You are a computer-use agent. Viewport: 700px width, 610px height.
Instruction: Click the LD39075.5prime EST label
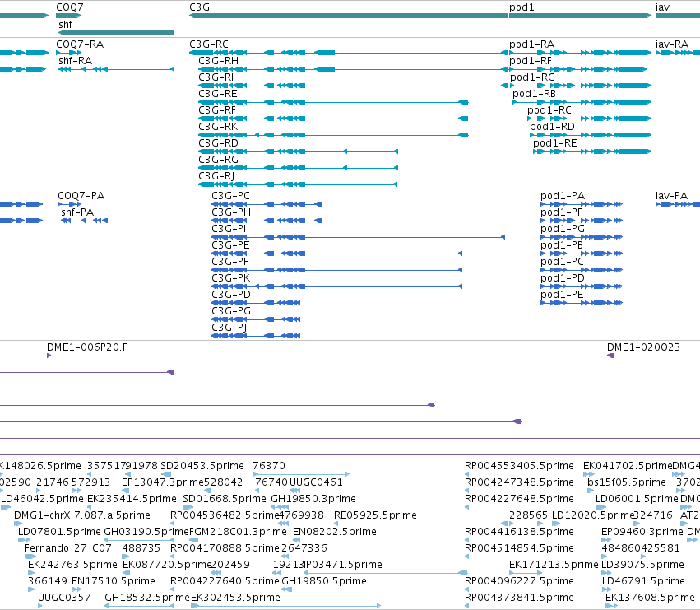643,565
